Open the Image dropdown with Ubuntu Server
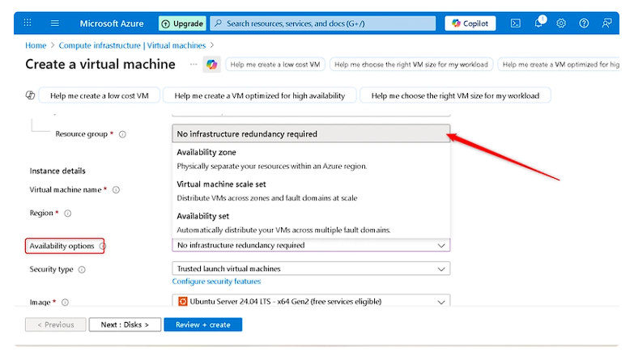This screenshot has height=364, width=634. click(x=311, y=301)
